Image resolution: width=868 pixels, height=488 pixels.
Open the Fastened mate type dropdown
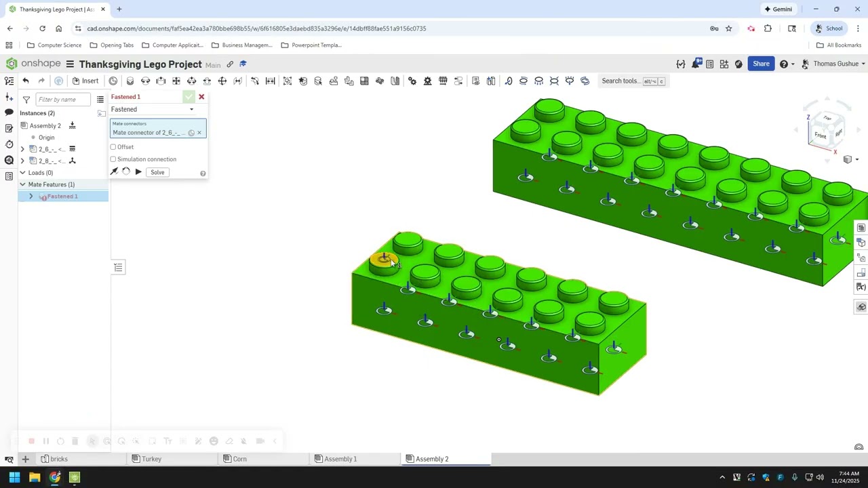click(153, 109)
